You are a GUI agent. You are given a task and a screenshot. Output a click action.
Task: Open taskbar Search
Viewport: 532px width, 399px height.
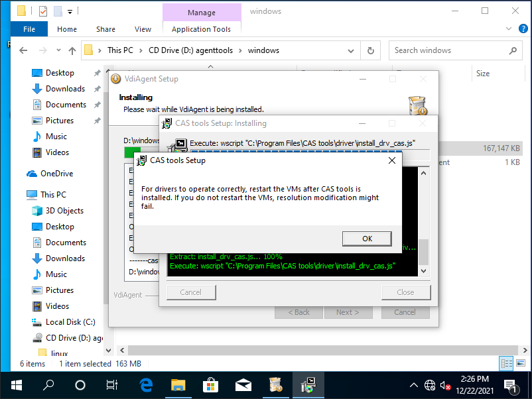pos(48,385)
